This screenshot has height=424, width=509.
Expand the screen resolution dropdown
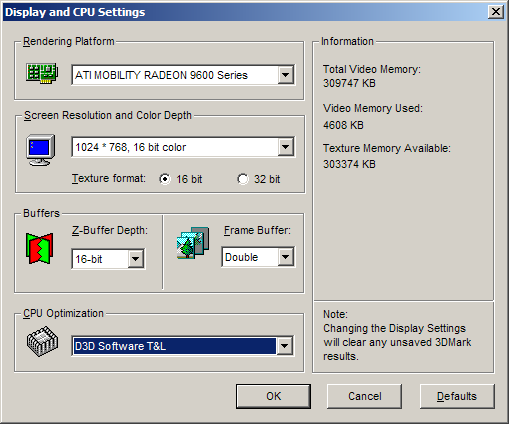(x=286, y=147)
